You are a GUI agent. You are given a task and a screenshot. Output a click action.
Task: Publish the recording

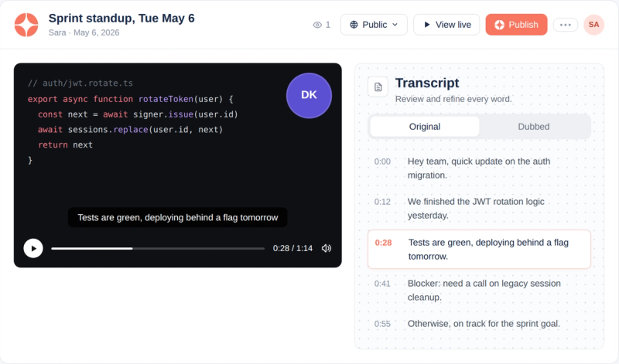coord(516,25)
